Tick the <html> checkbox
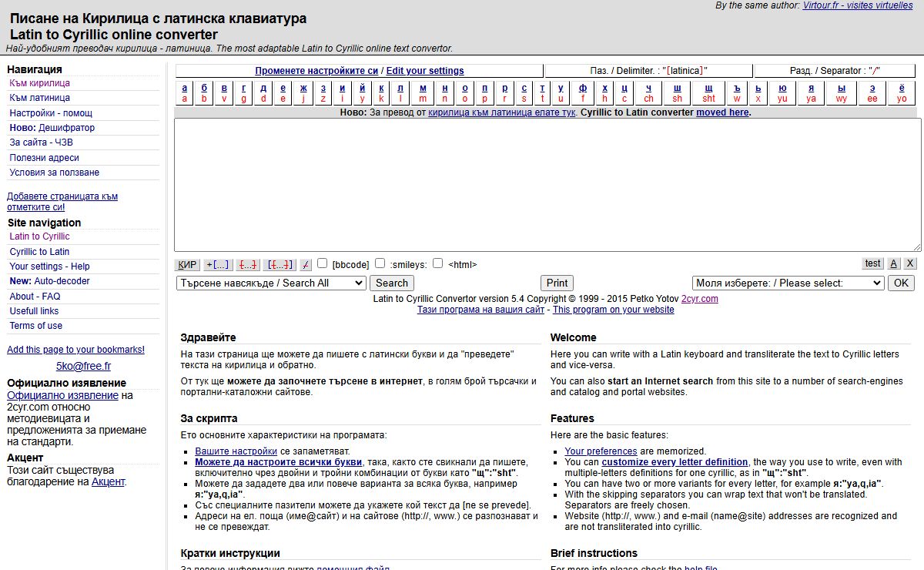Viewport: 924px width, 570px height. pos(437,263)
